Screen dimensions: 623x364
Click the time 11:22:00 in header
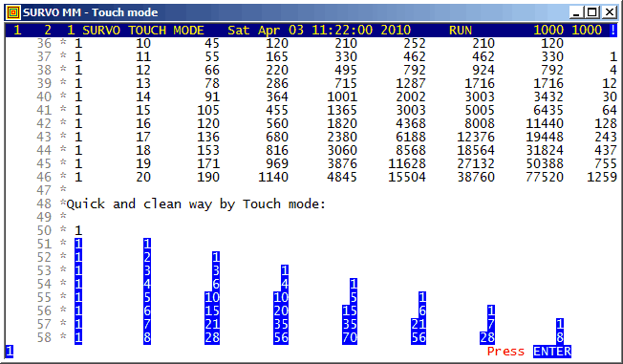tap(342, 31)
